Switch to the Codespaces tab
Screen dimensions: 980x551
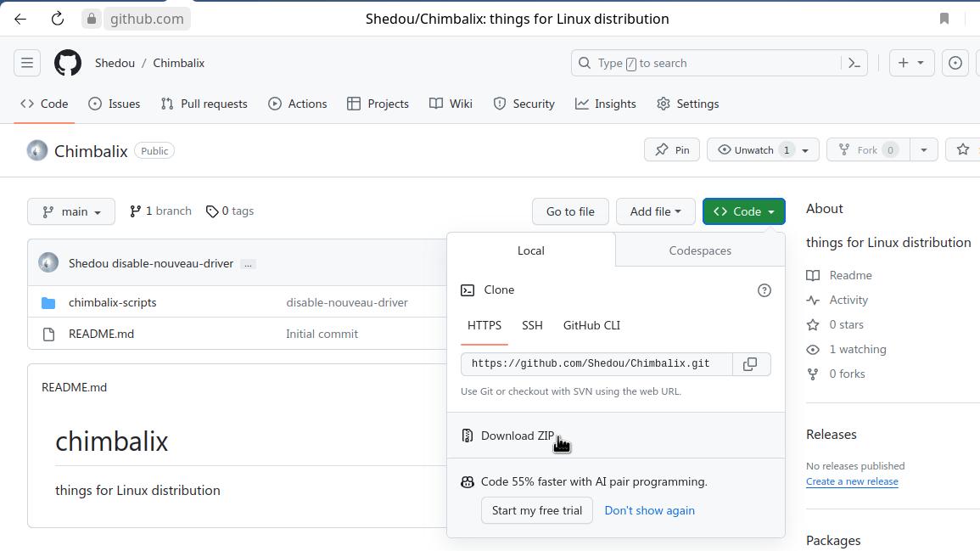pos(700,250)
